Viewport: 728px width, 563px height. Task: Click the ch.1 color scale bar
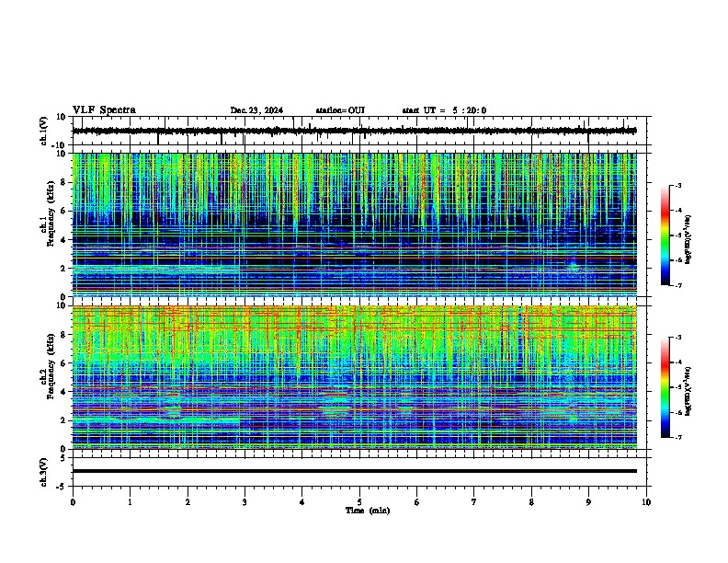pyautogui.click(x=665, y=236)
